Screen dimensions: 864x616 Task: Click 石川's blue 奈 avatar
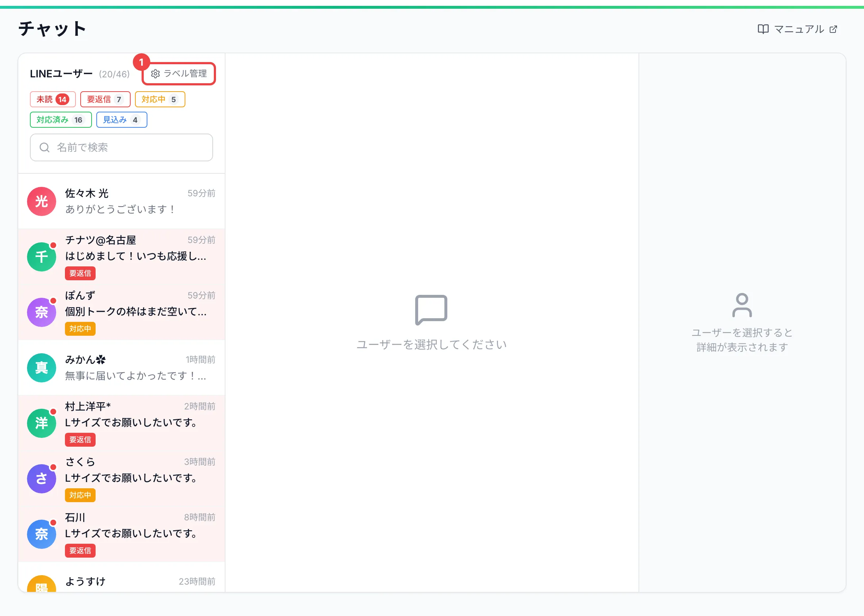point(42,534)
